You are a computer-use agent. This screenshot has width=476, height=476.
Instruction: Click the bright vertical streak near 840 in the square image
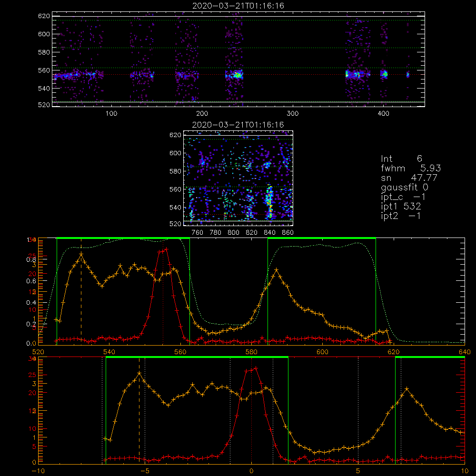269,202
